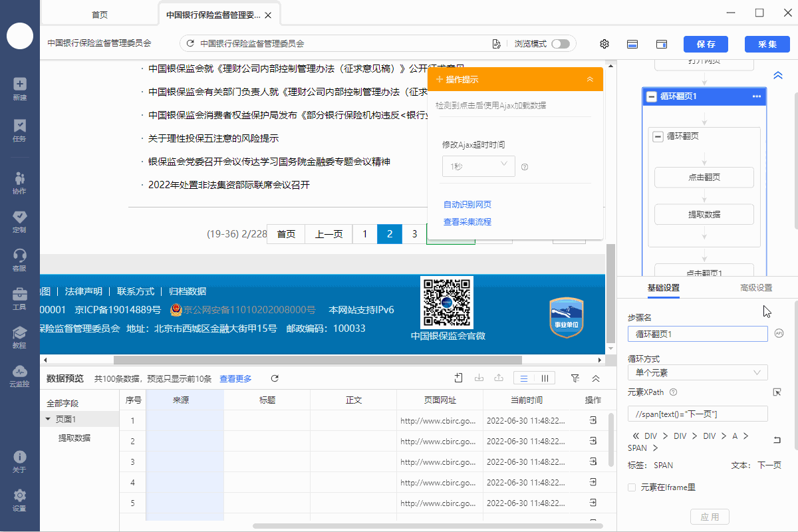Click the 新建 (New) sidebar icon
The height and width of the screenshot is (532, 798).
(x=20, y=88)
